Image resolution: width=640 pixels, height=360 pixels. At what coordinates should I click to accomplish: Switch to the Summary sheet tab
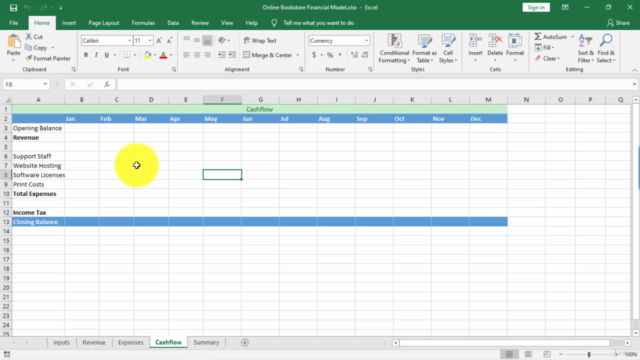click(x=206, y=342)
